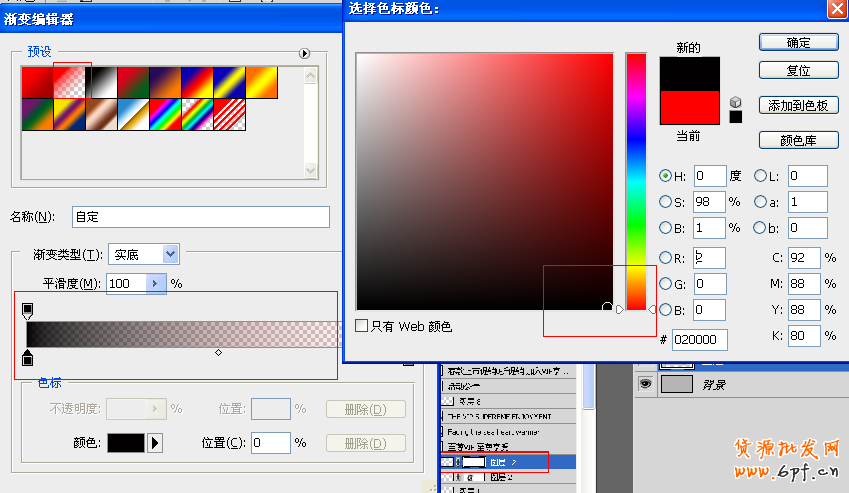
Task: Click the 添加到色板 button
Action: (x=798, y=105)
